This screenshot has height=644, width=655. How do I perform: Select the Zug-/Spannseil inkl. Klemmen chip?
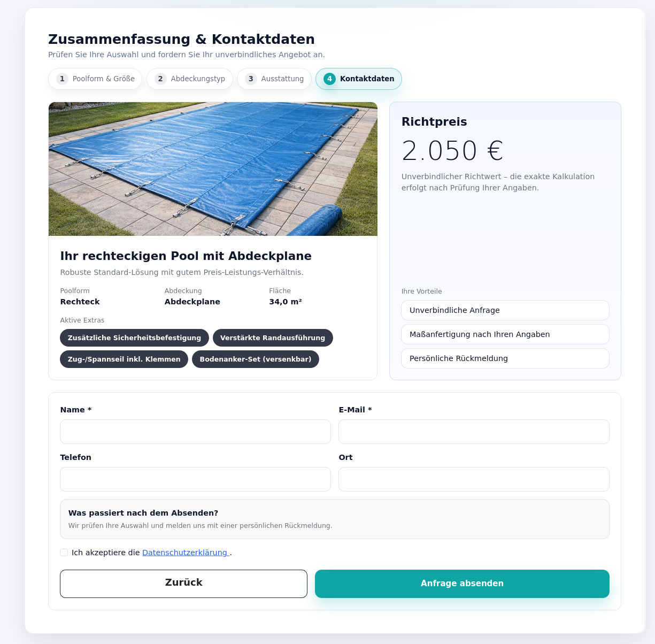coord(124,359)
